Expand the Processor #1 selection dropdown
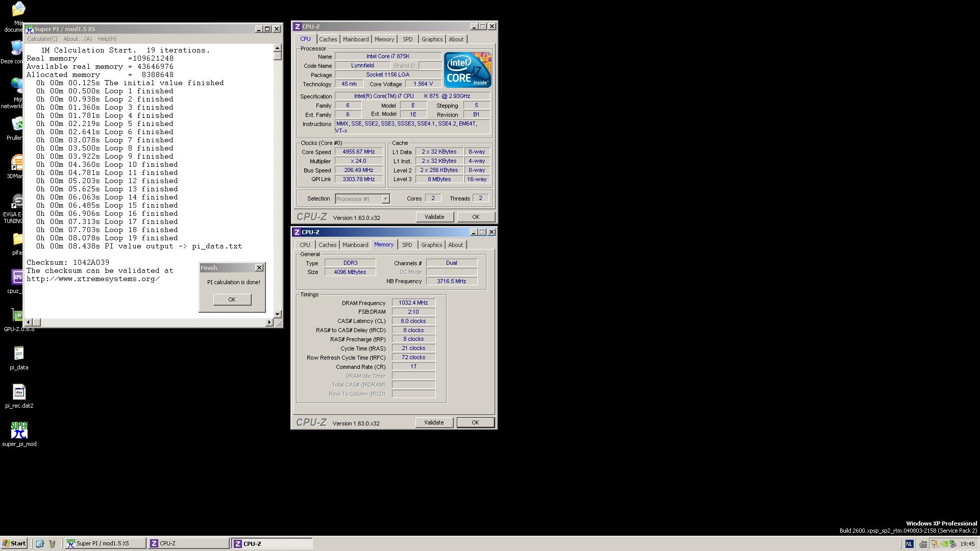The height and width of the screenshot is (551, 980). pyautogui.click(x=385, y=199)
